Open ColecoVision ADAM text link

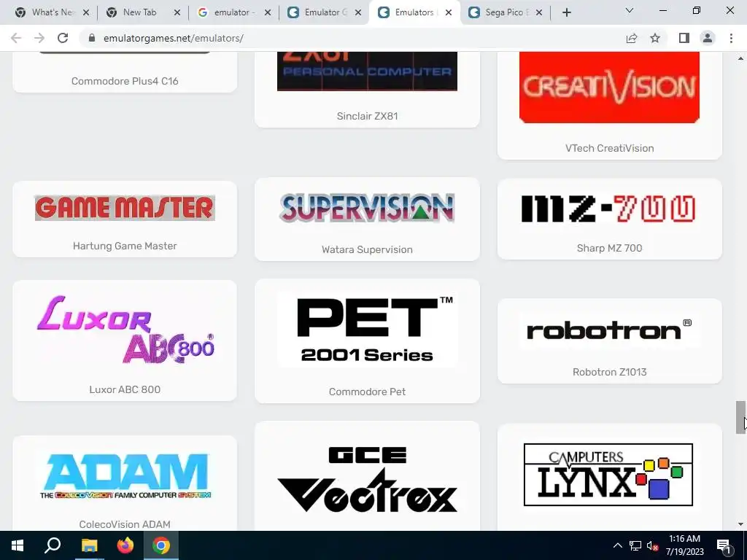125,524
